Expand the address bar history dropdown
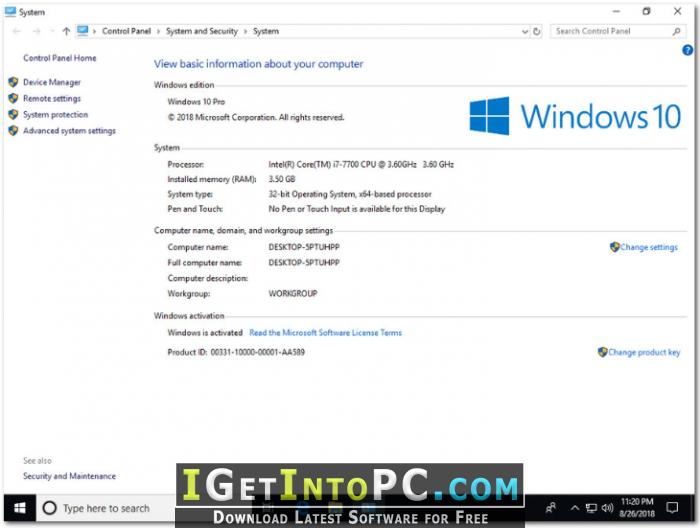 [x=525, y=32]
